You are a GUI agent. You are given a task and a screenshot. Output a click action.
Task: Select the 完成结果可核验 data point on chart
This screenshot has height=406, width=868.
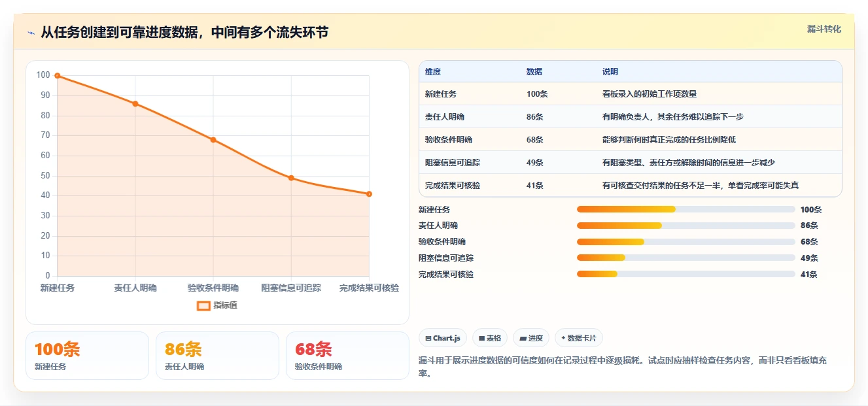point(369,194)
